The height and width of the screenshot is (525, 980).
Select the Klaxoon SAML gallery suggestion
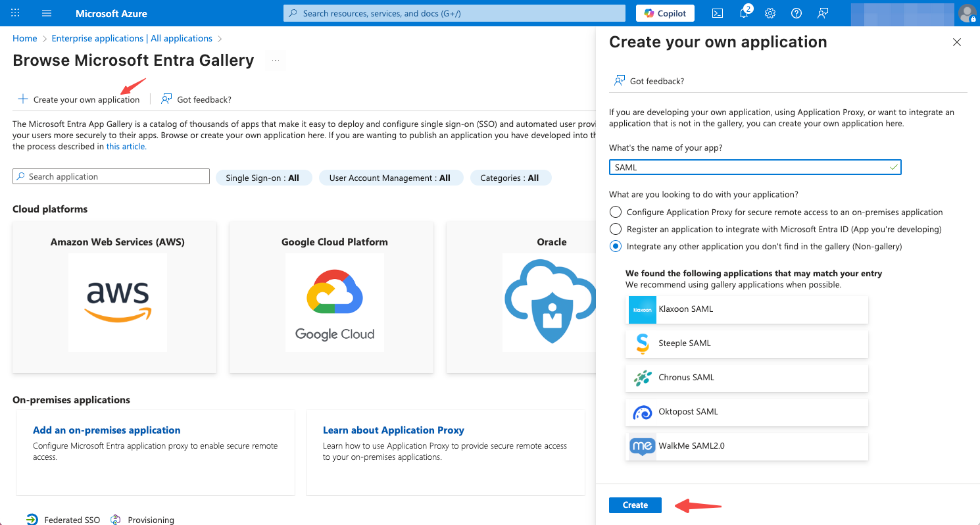747,309
